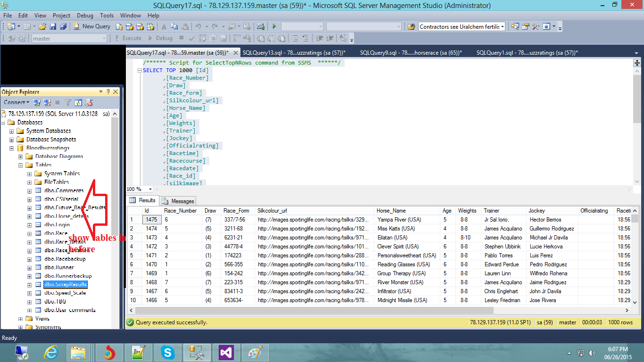Select the dbo.Runnerbackup table
Image resolution: width=644 pixels, height=362 pixels.
68,276
